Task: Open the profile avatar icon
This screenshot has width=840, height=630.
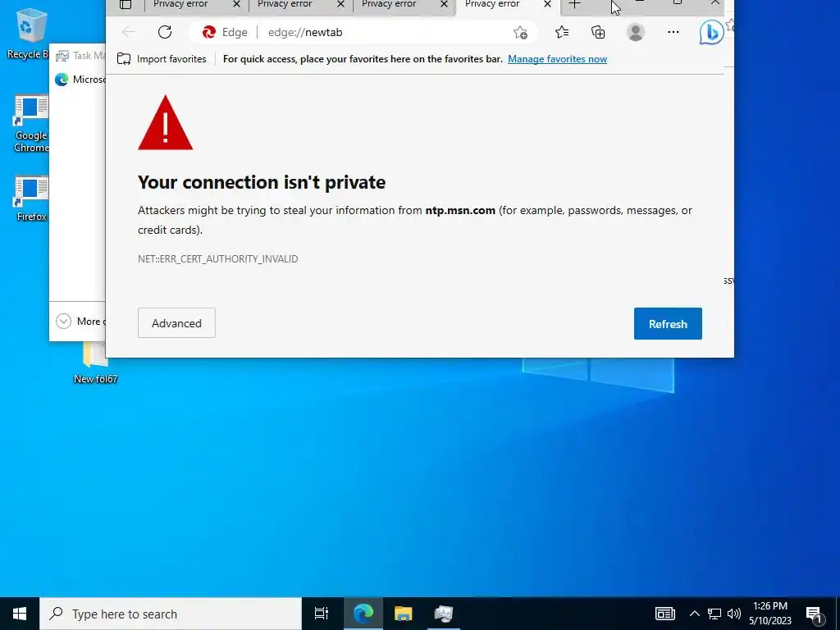Action: pyautogui.click(x=636, y=32)
